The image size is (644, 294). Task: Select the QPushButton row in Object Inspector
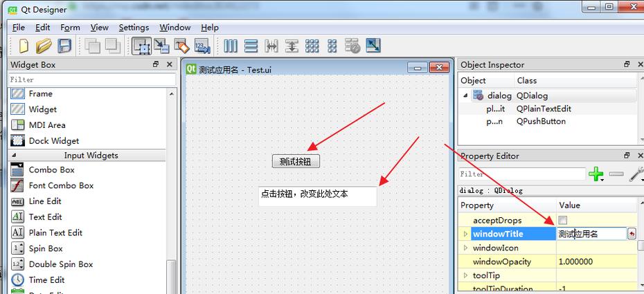[548, 121]
